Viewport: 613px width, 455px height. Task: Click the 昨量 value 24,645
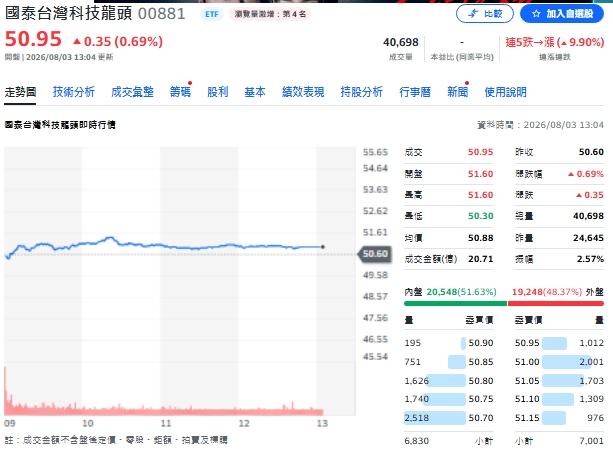[x=588, y=238]
